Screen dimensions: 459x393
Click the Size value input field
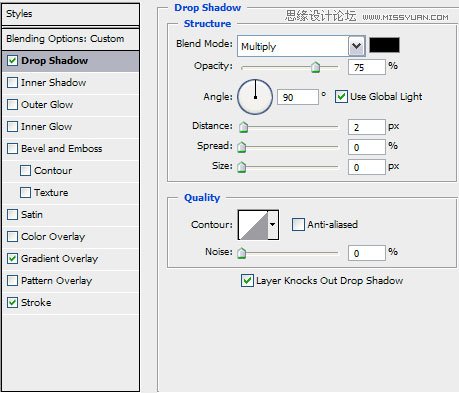[367, 167]
